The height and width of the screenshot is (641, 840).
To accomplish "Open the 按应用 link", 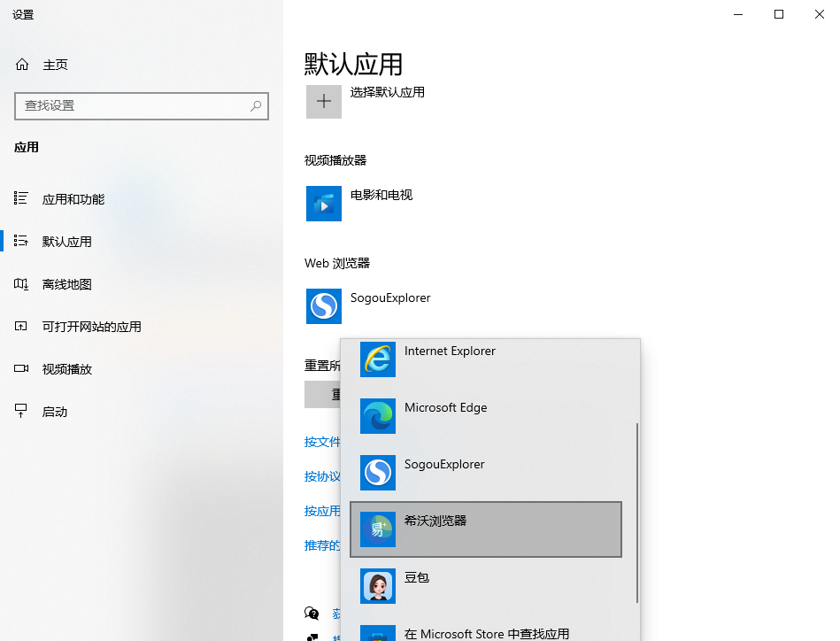I will tap(322, 511).
